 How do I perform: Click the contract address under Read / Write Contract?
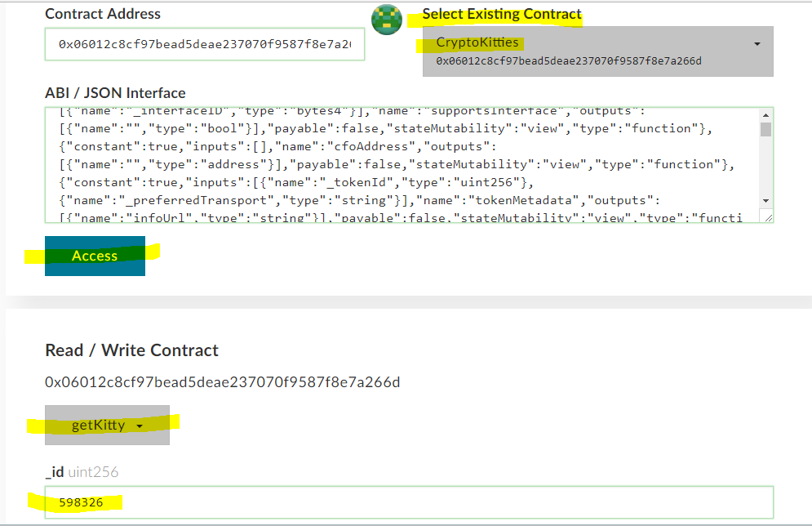(222, 382)
